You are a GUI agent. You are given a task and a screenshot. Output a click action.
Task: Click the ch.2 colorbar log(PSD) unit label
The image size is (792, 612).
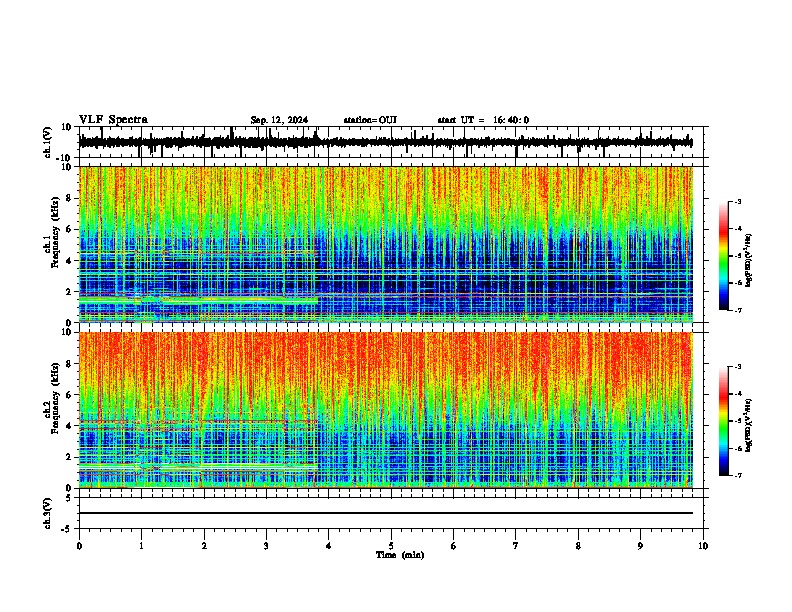point(749,425)
